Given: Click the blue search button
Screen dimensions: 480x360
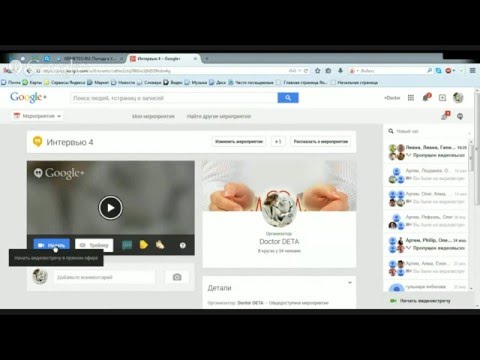Looking at the screenshot, I should tap(288, 98).
